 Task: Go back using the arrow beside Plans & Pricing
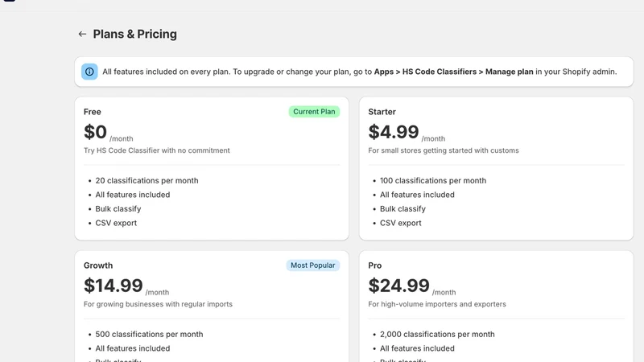[x=82, y=34]
